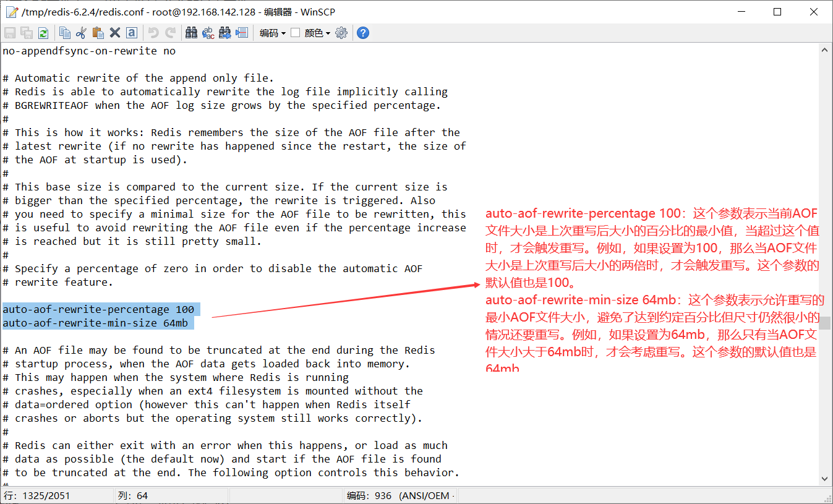Click the Find Next binoculars icon
Screen dimensions: 833x504
coord(225,33)
